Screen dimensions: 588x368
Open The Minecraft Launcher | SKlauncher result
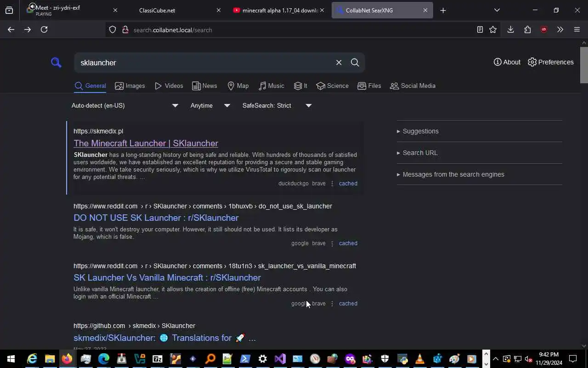[x=146, y=143]
